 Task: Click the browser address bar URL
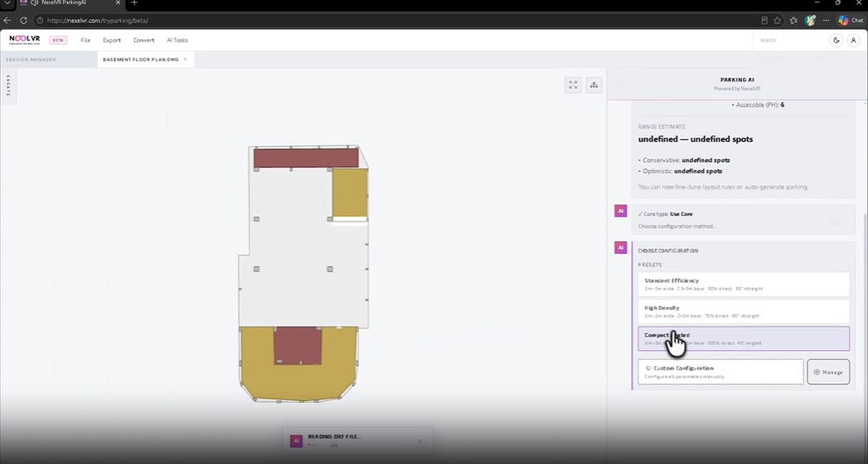coord(97,20)
